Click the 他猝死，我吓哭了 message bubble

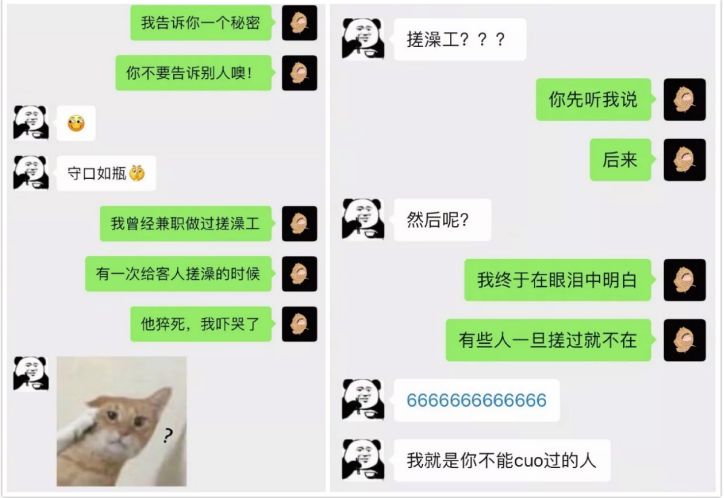201,324
